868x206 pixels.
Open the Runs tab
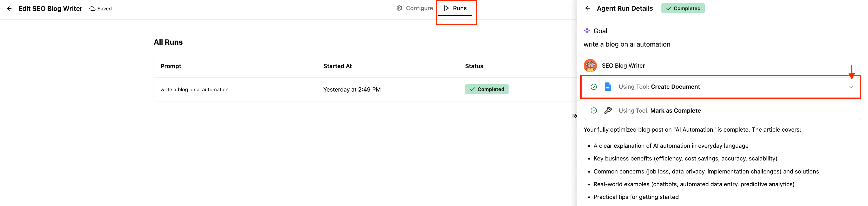[x=456, y=8]
